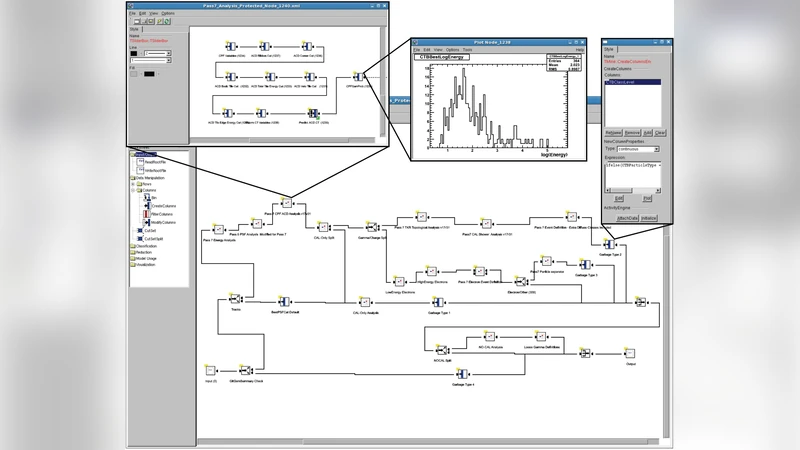The image size is (800, 450).
Task: Click the Output node icon
Action: tap(630, 354)
